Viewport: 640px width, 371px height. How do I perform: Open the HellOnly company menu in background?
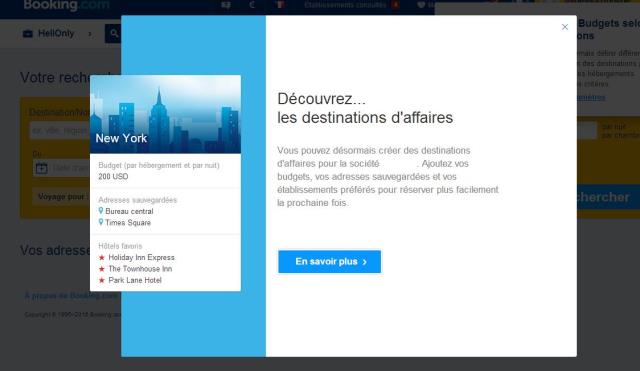(x=56, y=33)
